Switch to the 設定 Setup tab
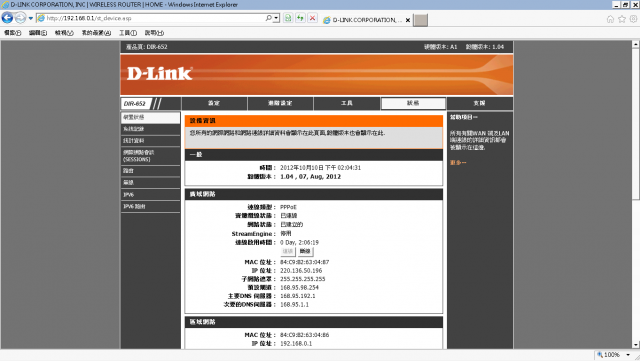Viewport: 640px width, 361px height. click(x=214, y=103)
